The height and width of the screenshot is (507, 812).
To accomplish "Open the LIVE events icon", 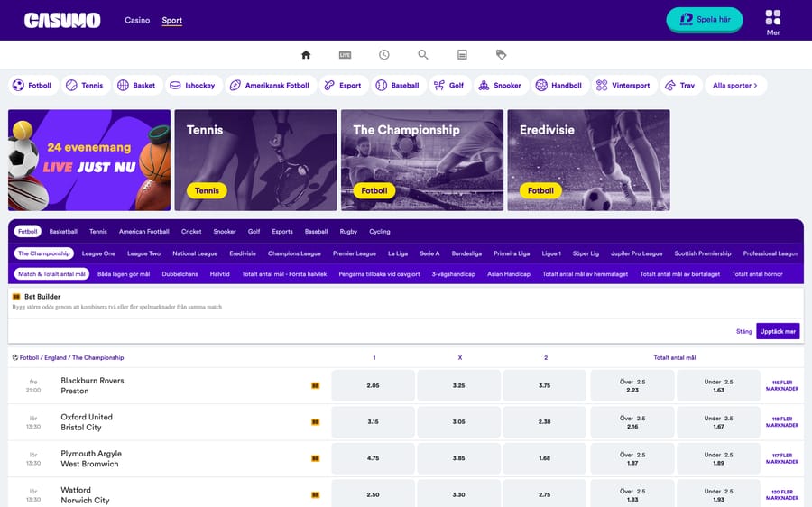I will [x=345, y=55].
